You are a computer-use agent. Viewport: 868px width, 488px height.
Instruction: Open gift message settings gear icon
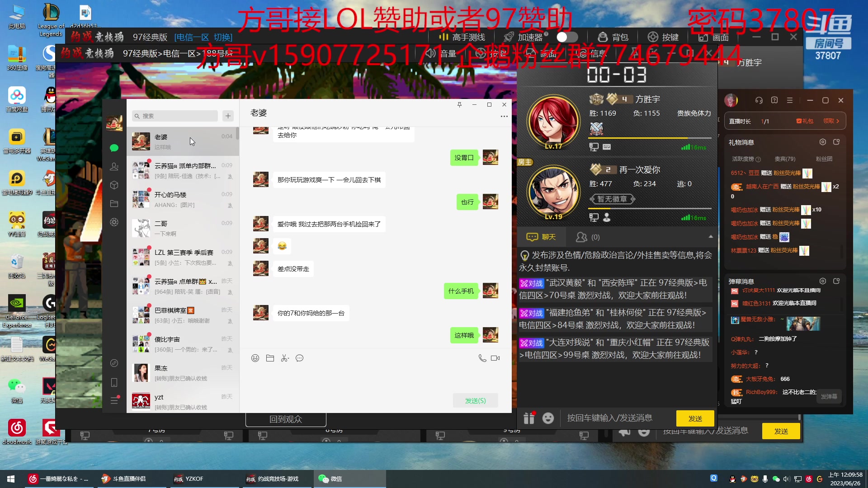823,142
